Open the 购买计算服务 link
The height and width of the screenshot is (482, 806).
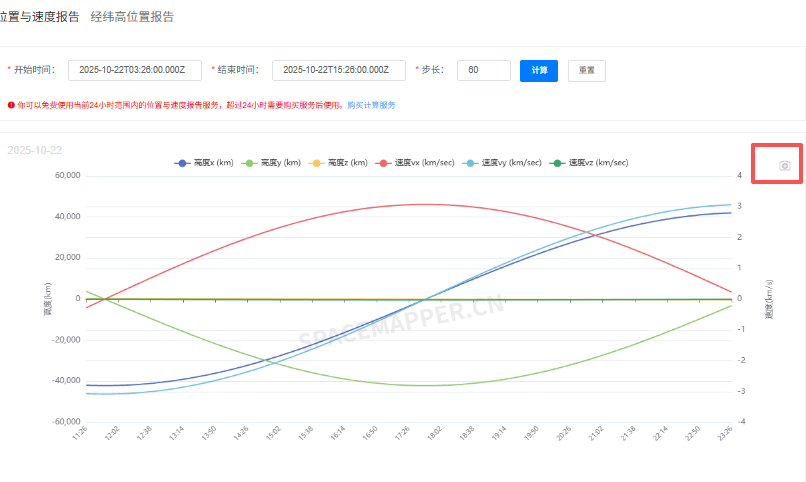(x=371, y=104)
